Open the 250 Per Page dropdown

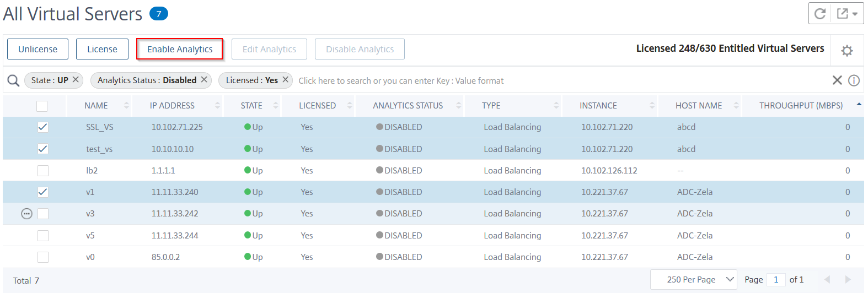[x=694, y=280]
